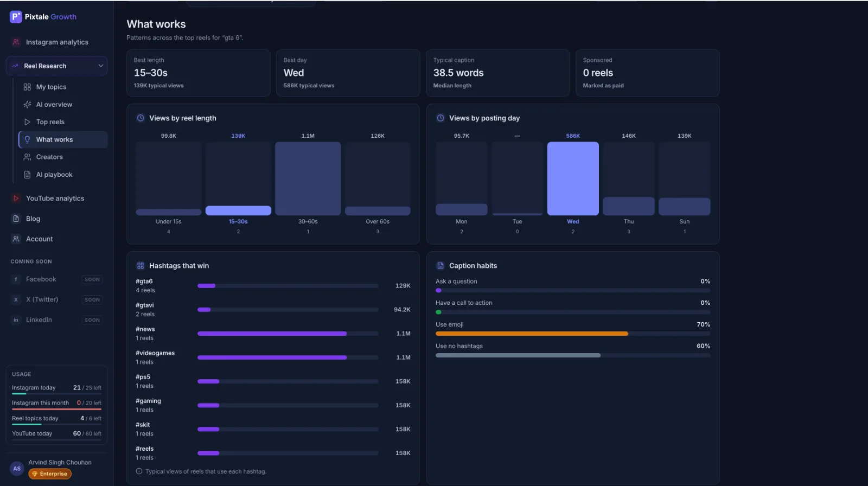Select My topics in the sidebar
Viewport: 868px width, 486px height.
pyautogui.click(x=63, y=87)
